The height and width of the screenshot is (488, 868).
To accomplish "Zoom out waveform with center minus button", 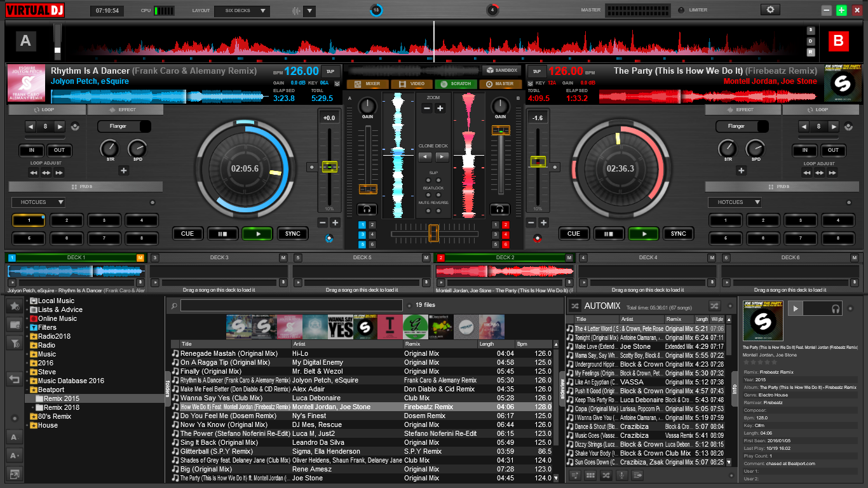I will point(427,109).
